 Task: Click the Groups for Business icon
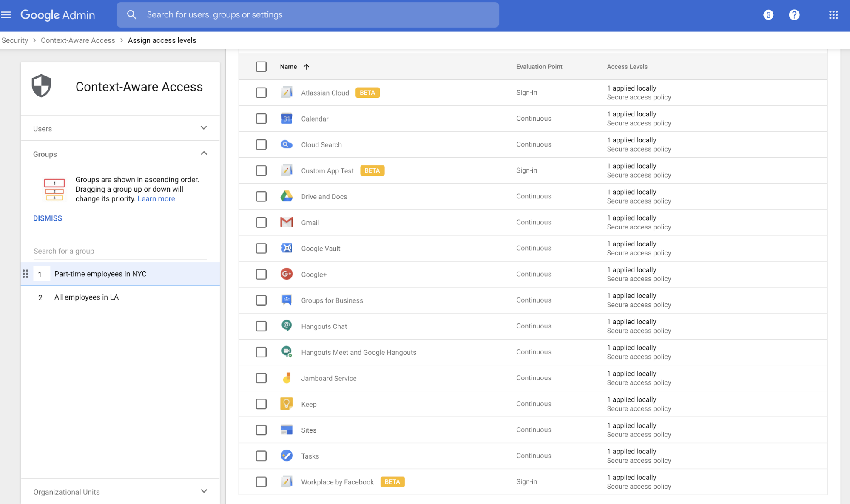pos(287,300)
